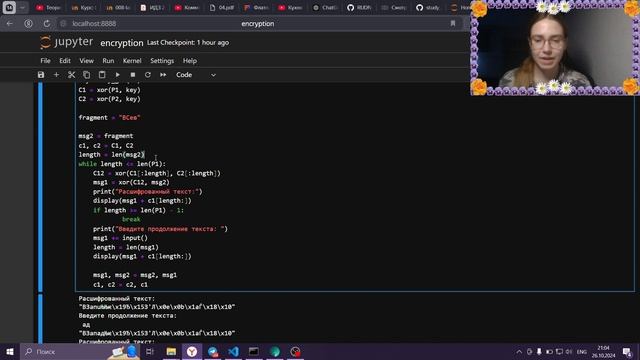Switch to the ChatGPT browser tab
This screenshot has width=640, height=360.
(x=326, y=7)
